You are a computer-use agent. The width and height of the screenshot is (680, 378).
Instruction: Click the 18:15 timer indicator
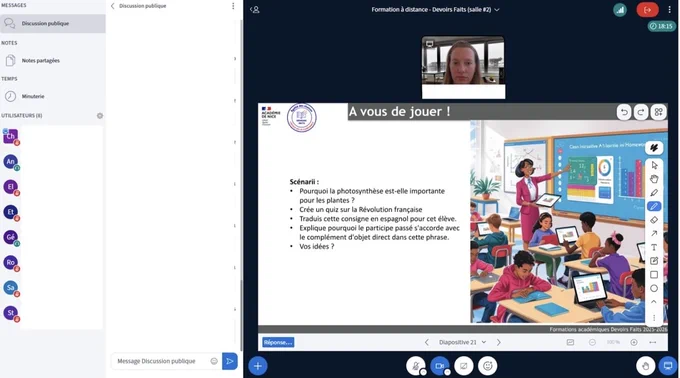coord(662,26)
